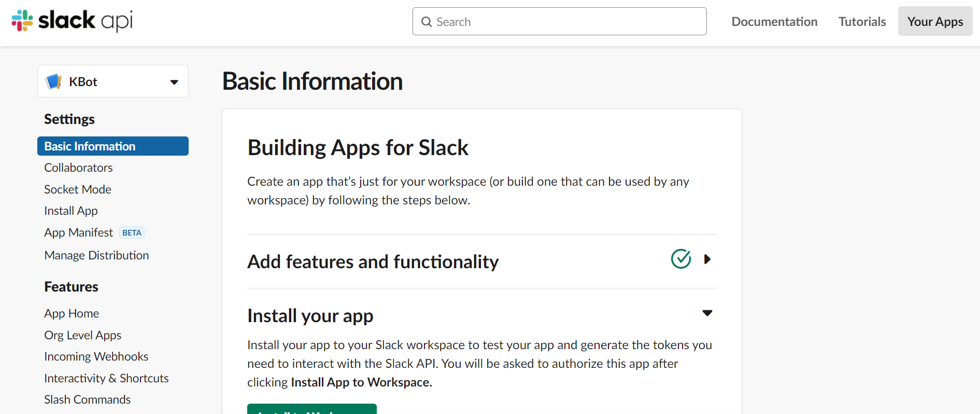Collapse the Install your app section
The image size is (980, 414).
tap(707, 313)
